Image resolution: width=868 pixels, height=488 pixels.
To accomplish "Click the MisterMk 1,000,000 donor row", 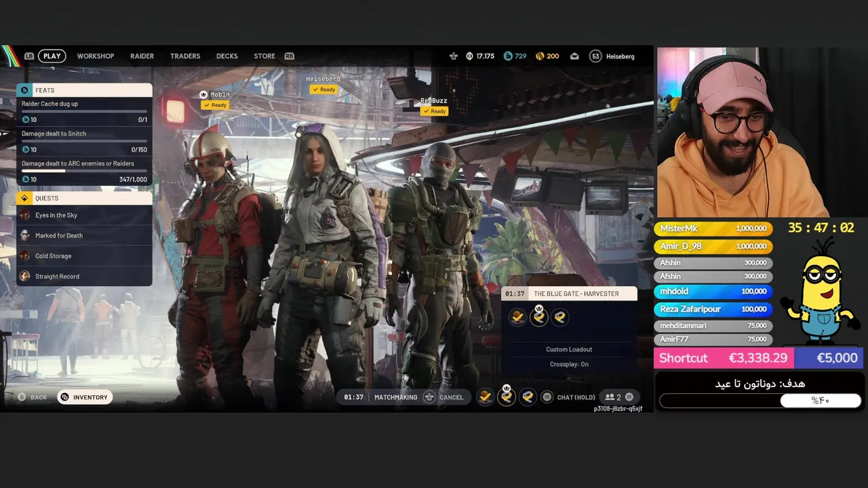I will tap(713, 229).
